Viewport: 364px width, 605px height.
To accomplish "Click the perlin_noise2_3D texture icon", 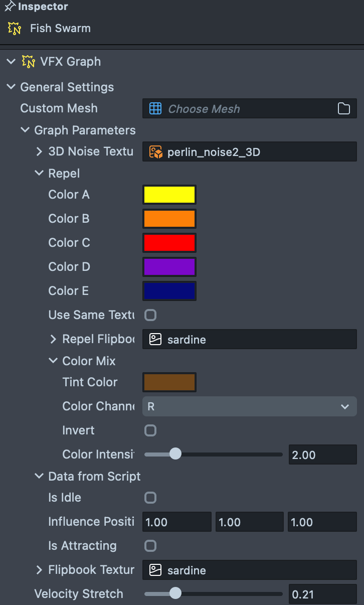I will pyautogui.click(x=155, y=152).
